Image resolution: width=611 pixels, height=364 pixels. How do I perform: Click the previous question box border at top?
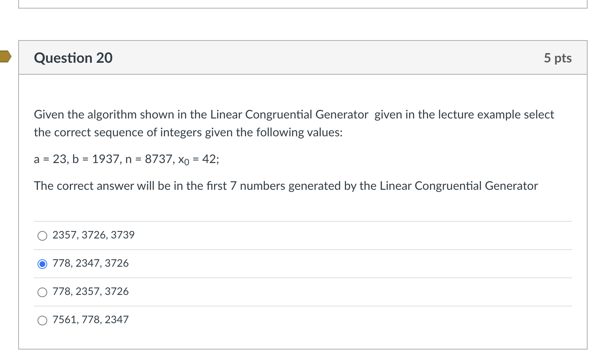pos(303,8)
